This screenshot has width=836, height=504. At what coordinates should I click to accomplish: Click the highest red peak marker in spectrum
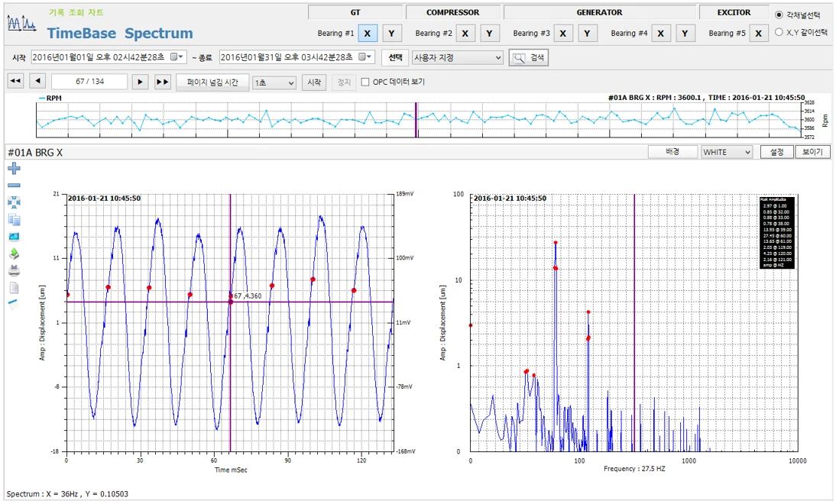pyautogui.click(x=555, y=243)
